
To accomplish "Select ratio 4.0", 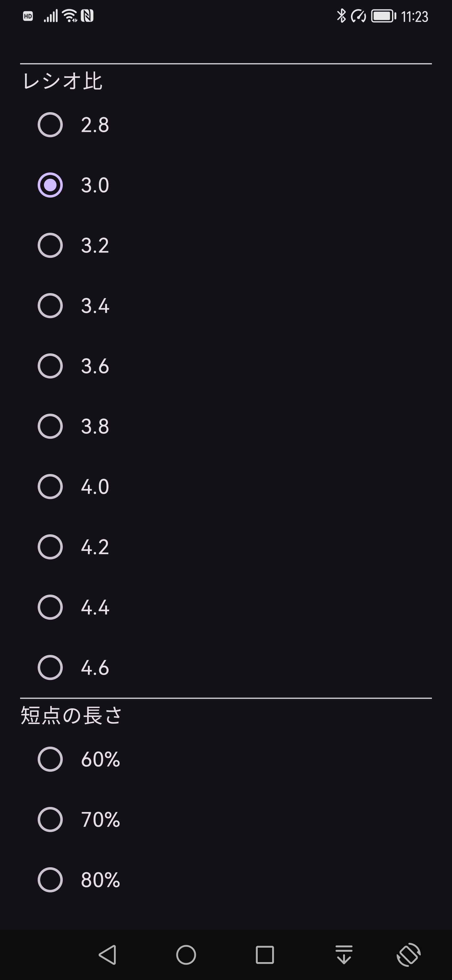I will [x=50, y=487].
